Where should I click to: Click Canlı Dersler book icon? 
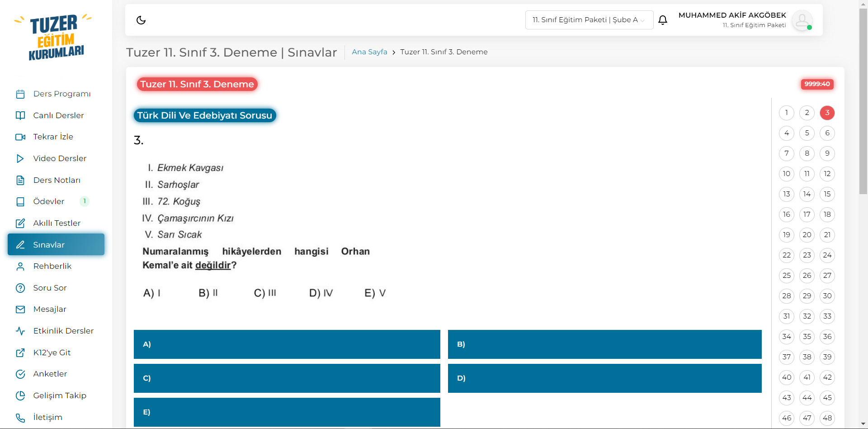(x=20, y=115)
